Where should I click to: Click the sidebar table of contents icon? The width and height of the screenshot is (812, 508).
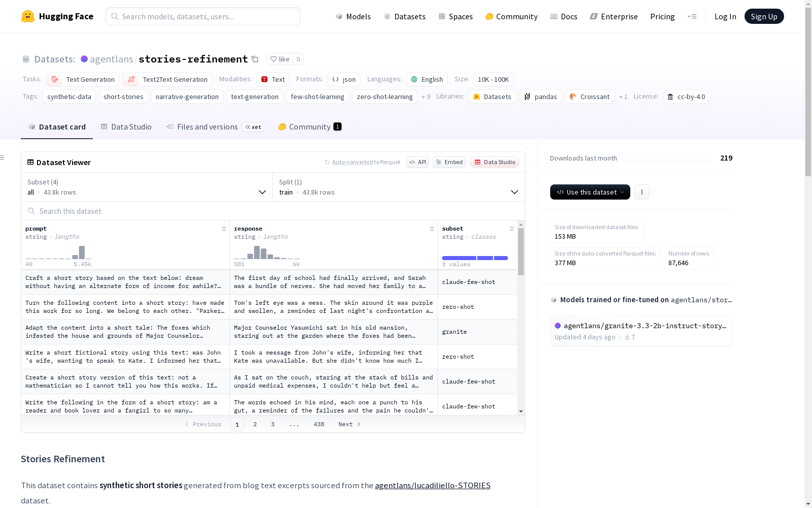pyautogui.click(x=3, y=157)
